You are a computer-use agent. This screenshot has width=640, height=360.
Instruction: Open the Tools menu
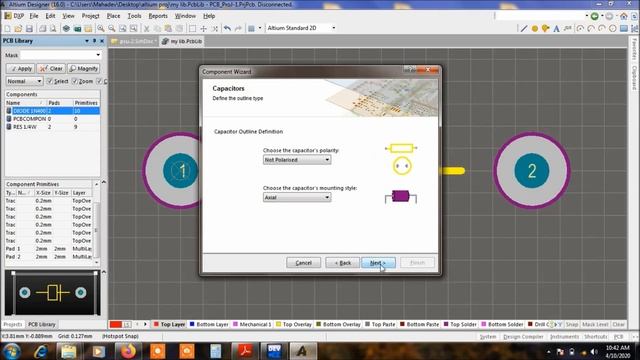tap(134, 16)
